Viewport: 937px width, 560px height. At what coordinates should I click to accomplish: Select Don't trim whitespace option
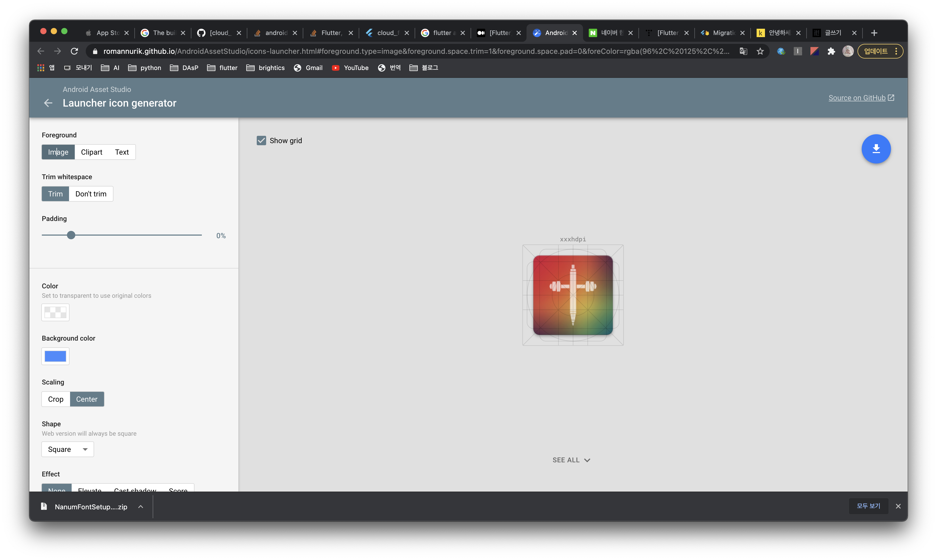pos(91,194)
